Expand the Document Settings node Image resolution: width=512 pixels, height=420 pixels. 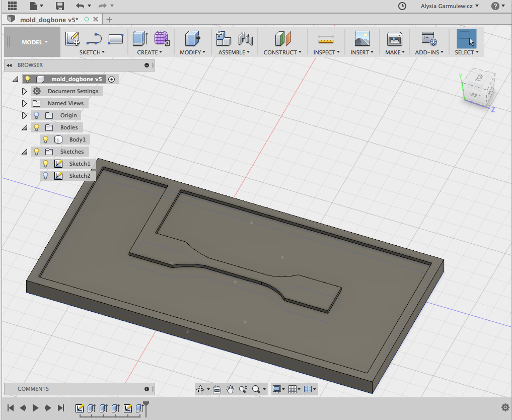[24, 91]
